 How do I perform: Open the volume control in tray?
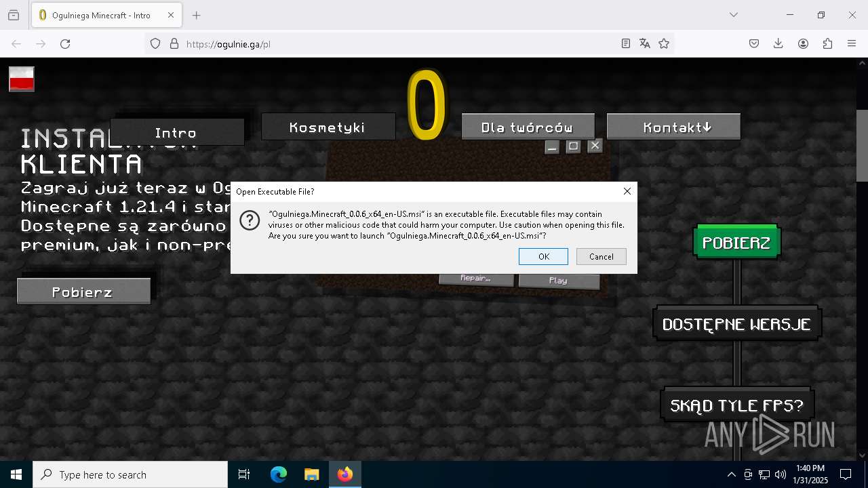click(781, 474)
